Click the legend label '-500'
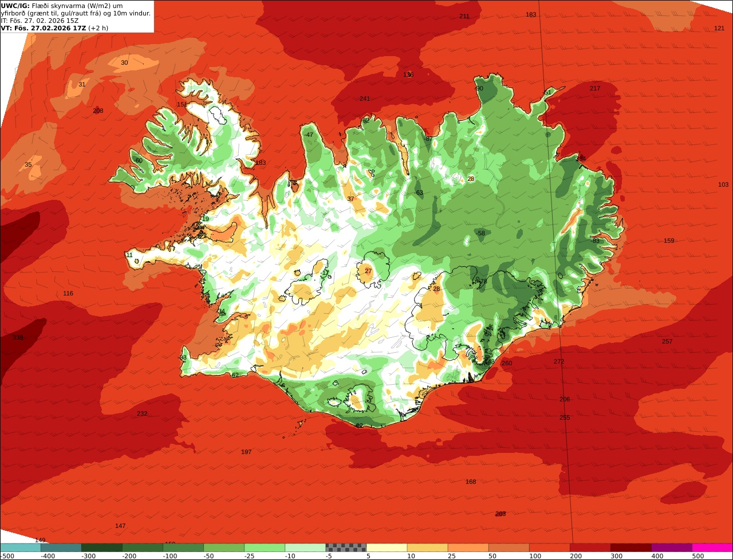This screenshot has height=560, width=733. pyautogui.click(x=6, y=555)
